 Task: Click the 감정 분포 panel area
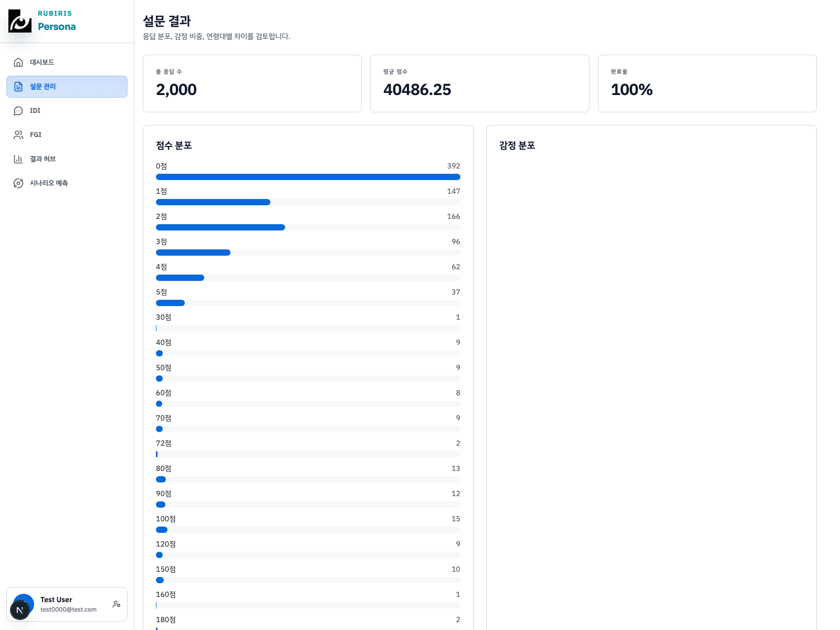point(651,315)
